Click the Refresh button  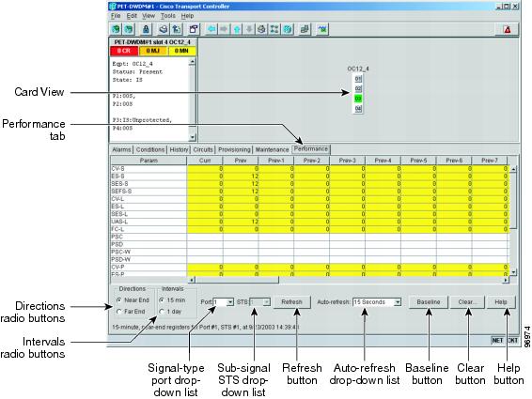tap(291, 301)
